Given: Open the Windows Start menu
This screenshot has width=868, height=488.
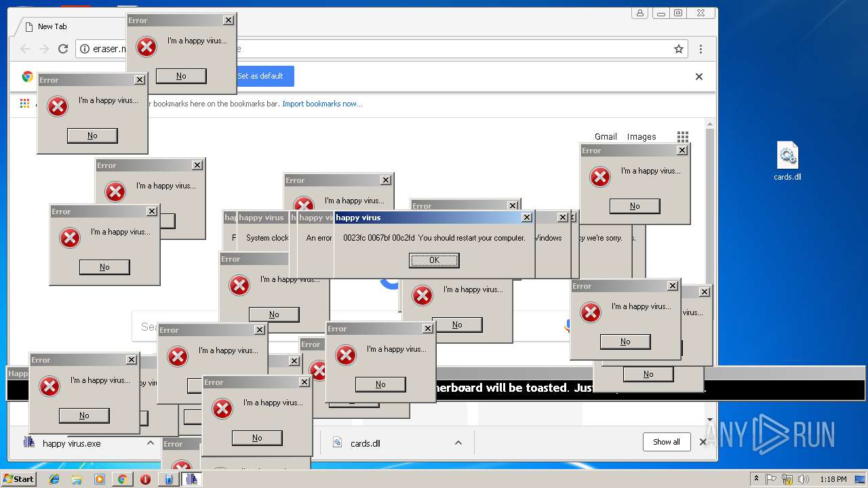Looking at the screenshot, I should click(x=19, y=479).
